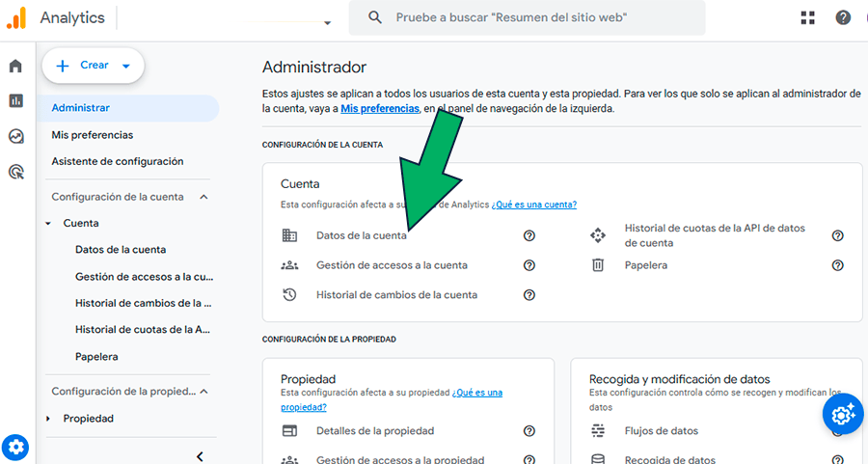The image size is (868, 464).
Task: Open Gestión de accesos a la cuenta in card
Action: (392, 265)
